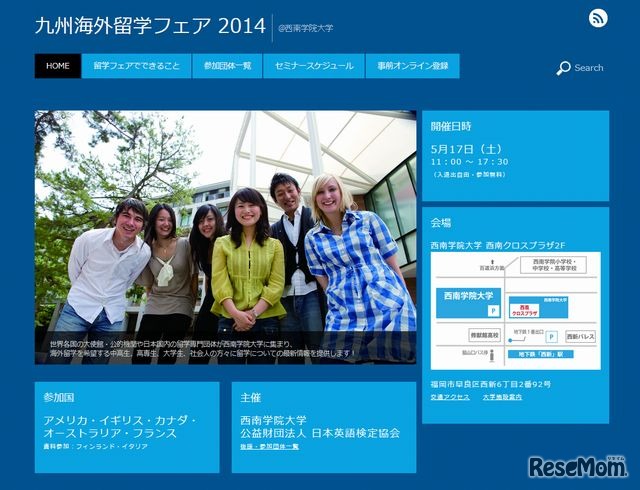Click the 参加国 heading
This screenshot has width=640, height=490.
pos(59,398)
